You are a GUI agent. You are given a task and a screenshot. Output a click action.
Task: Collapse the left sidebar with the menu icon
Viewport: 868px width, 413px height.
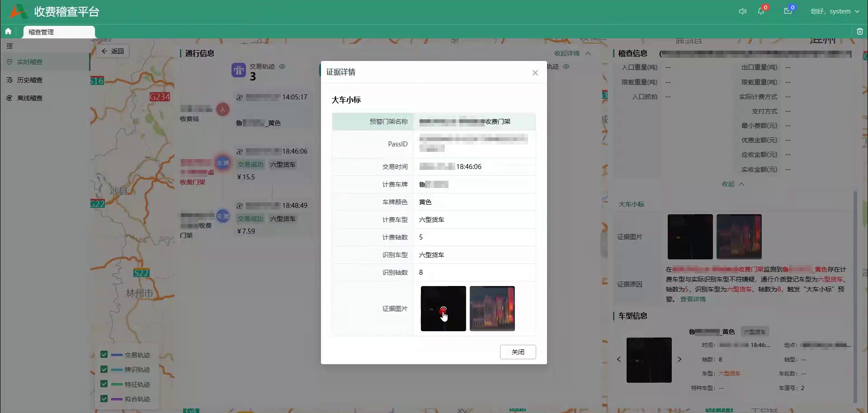[x=9, y=46]
